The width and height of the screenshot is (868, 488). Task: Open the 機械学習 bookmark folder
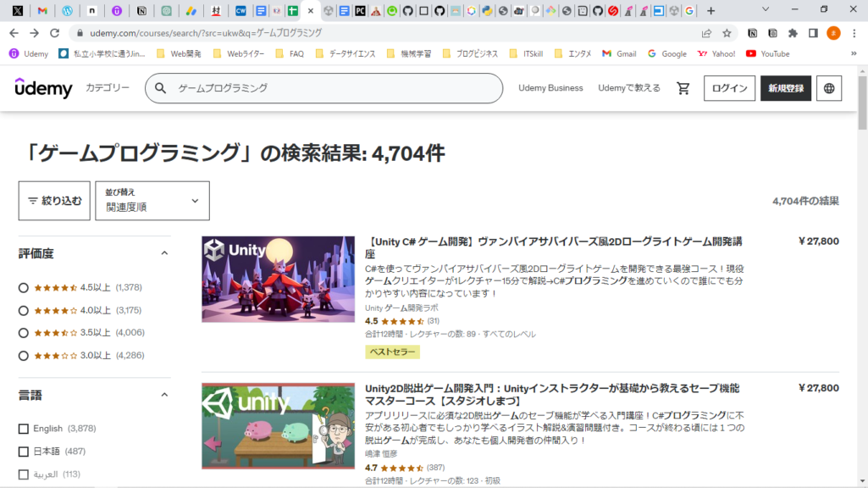409,53
